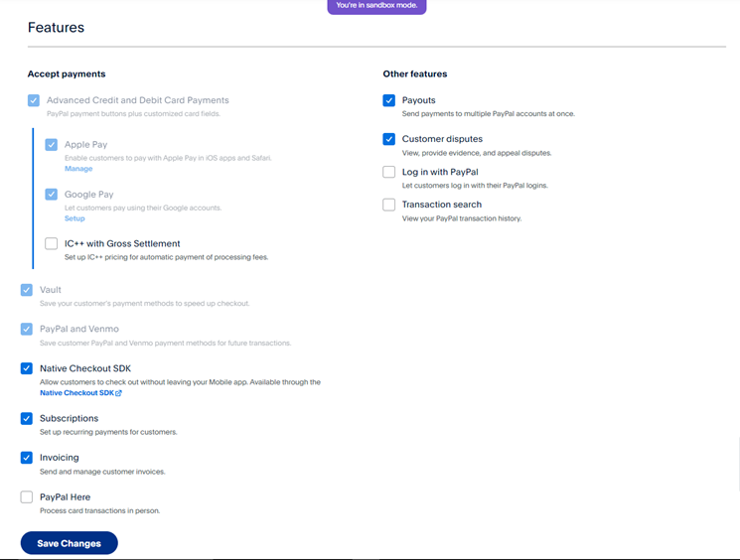Screen dimensions: 740x560
Task: Uncheck the Native Checkout SDK checkbox
Action: point(27,368)
